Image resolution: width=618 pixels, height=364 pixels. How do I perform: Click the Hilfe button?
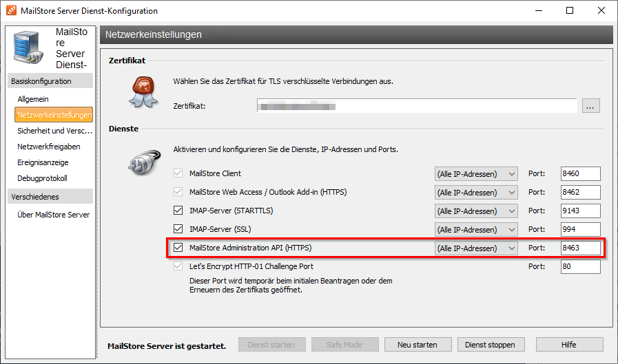569,344
